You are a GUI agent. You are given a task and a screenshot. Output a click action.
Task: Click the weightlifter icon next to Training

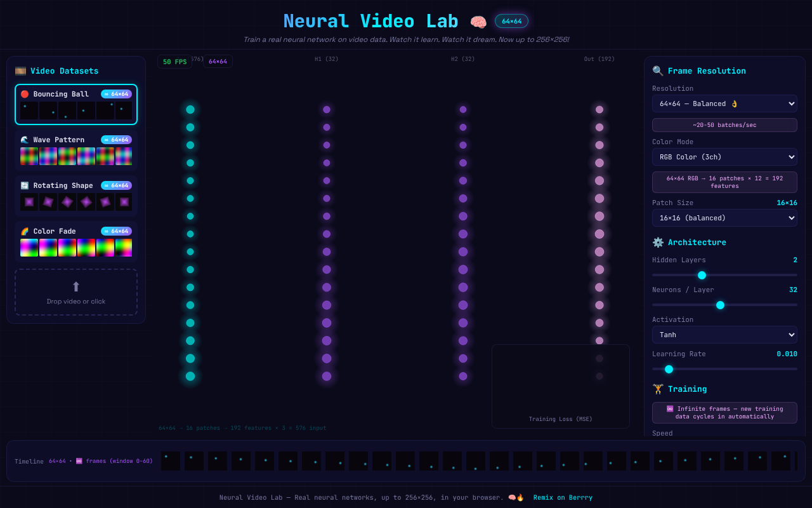657,389
